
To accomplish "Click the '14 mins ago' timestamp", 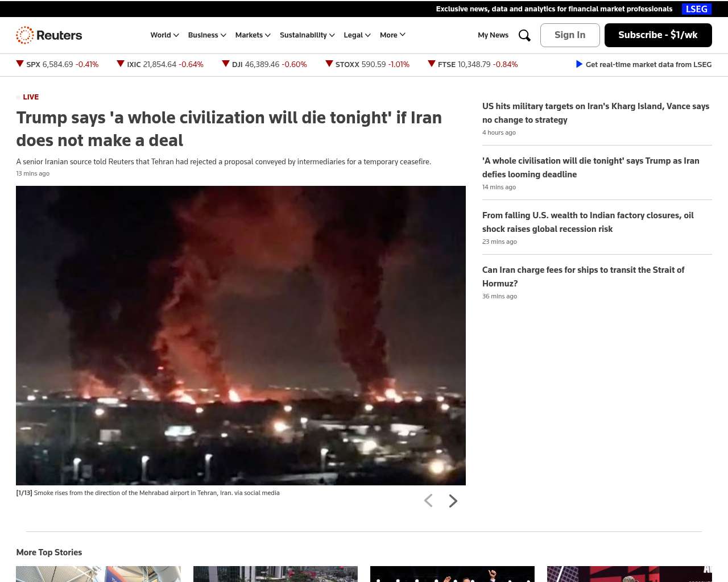I will [x=499, y=187].
